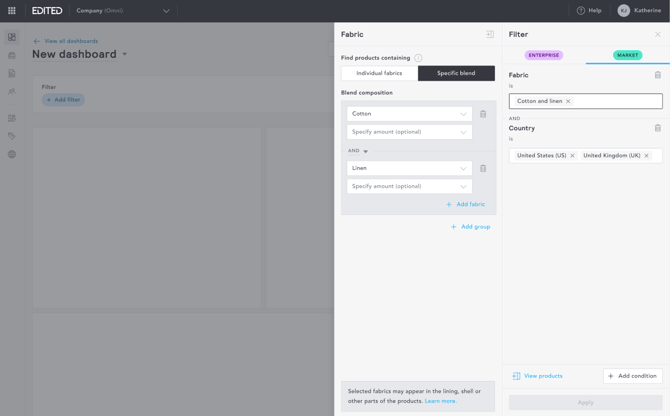This screenshot has height=416, width=670.
Task: Remove United Kingdom (UK) tag
Action: click(x=646, y=156)
